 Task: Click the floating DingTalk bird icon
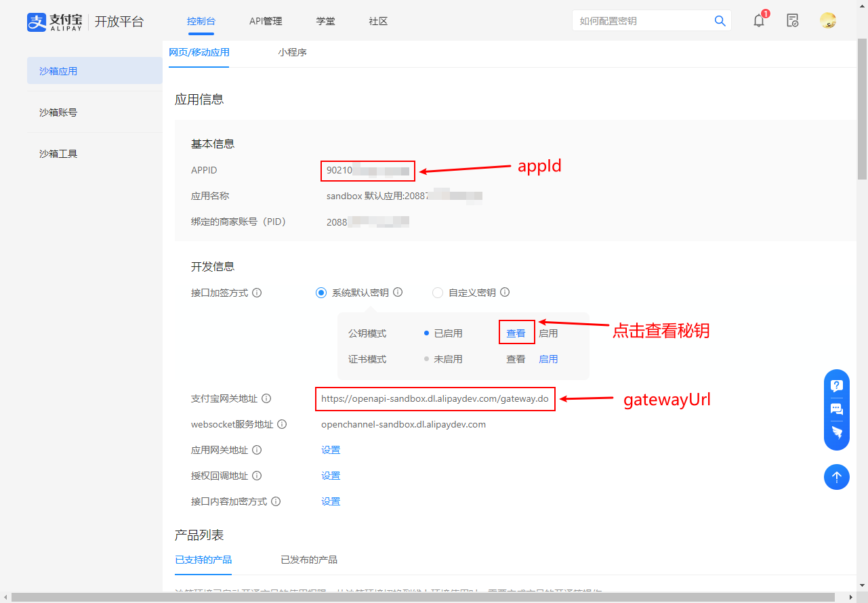coord(837,432)
